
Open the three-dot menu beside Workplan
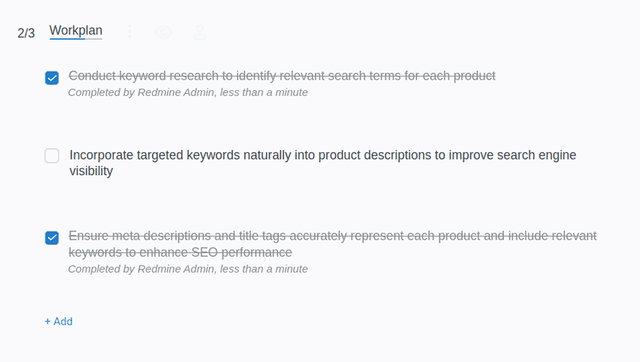pos(130,31)
